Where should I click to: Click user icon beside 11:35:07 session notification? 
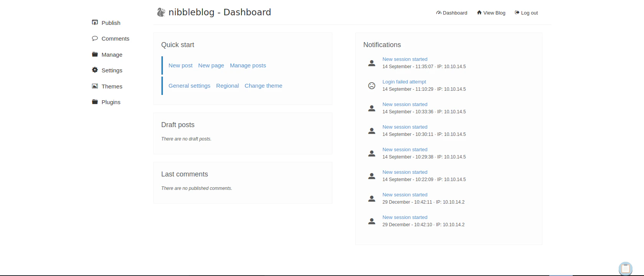point(371,63)
